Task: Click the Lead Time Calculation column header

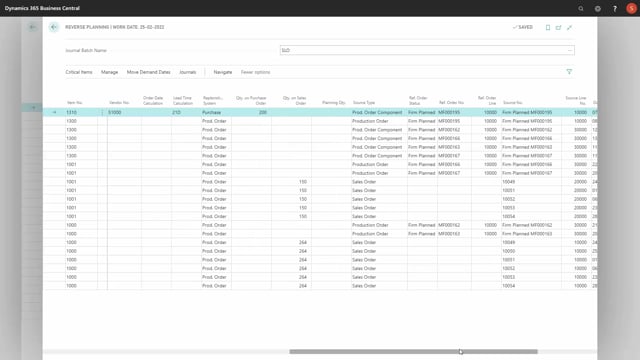Action: pyautogui.click(x=182, y=101)
